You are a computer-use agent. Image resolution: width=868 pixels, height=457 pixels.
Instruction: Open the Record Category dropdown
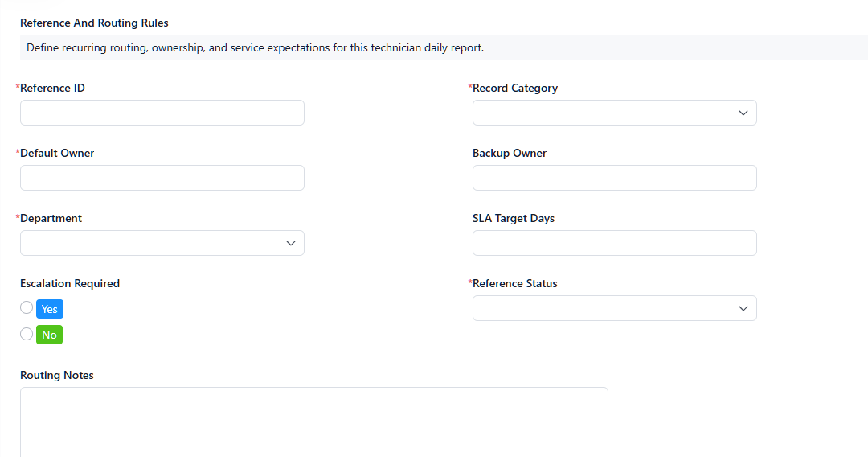point(615,113)
